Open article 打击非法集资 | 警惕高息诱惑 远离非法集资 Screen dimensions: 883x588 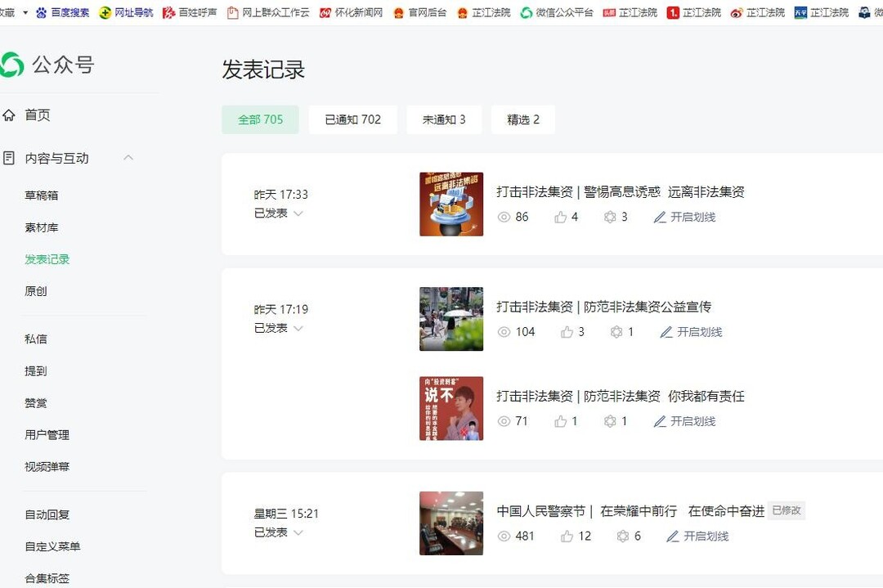[x=620, y=192]
